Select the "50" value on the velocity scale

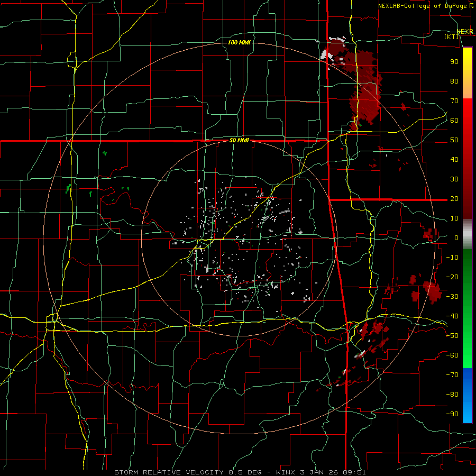click(x=454, y=140)
